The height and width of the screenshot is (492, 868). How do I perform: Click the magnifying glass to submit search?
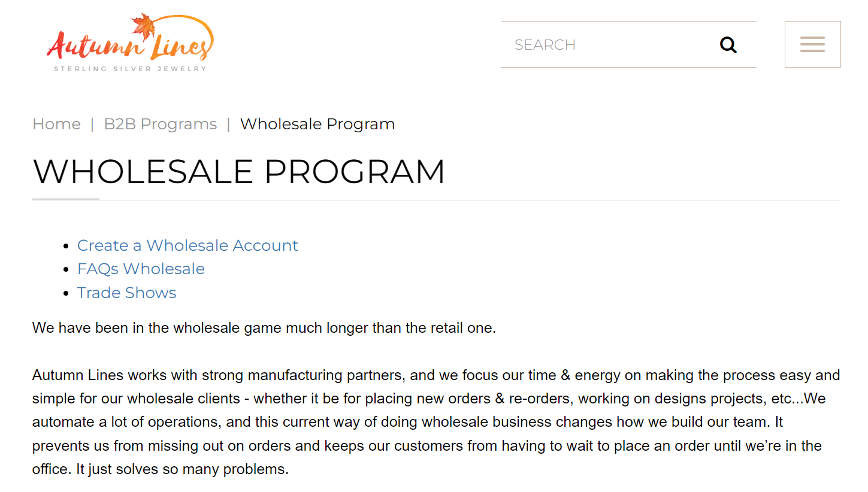728,44
